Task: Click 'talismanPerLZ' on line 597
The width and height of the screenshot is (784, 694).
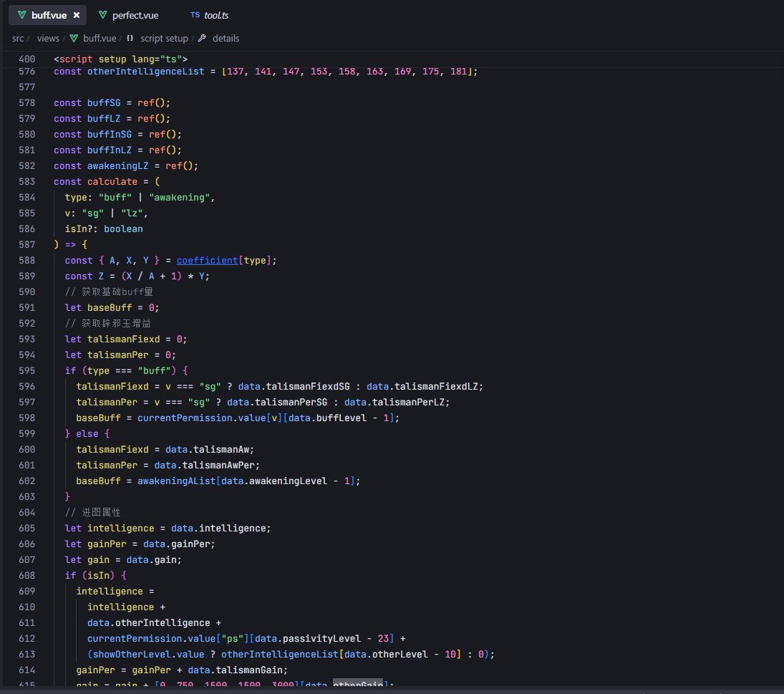Action: (410, 402)
